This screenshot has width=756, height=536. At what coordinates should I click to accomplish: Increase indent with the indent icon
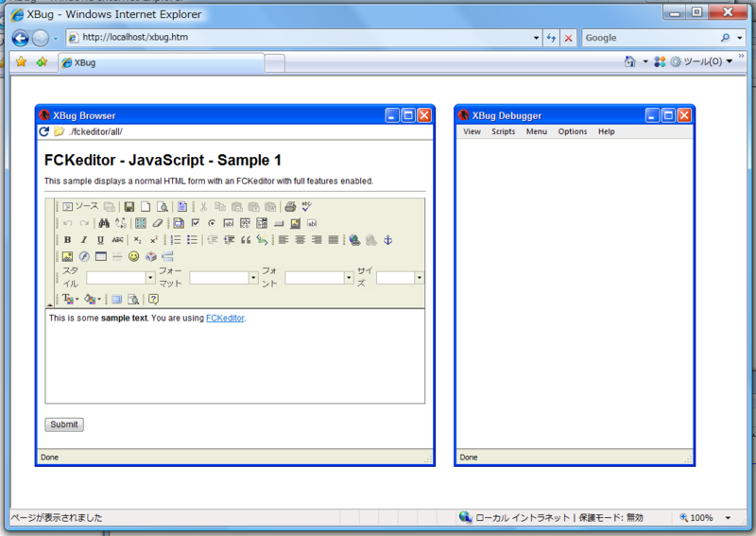pyautogui.click(x=229, y=240)
